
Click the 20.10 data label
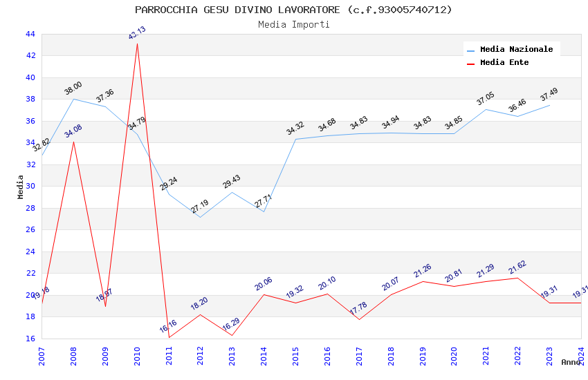point(327,283)
